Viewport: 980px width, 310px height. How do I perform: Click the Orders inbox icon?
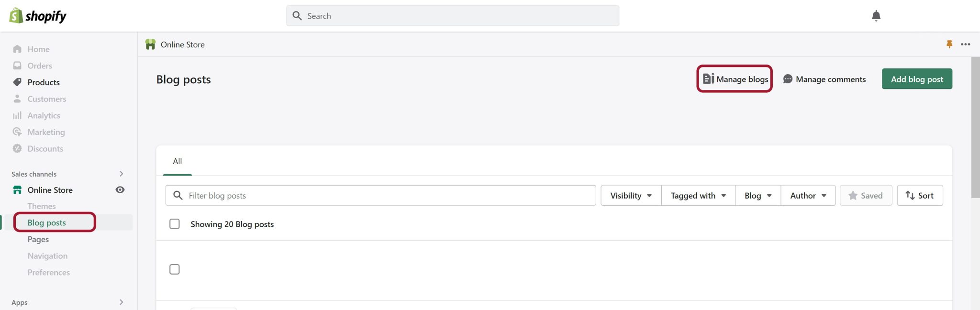[17, 66]
